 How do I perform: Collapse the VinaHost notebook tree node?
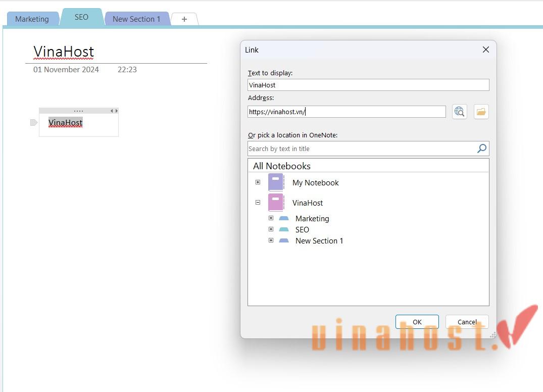point(258,202)
